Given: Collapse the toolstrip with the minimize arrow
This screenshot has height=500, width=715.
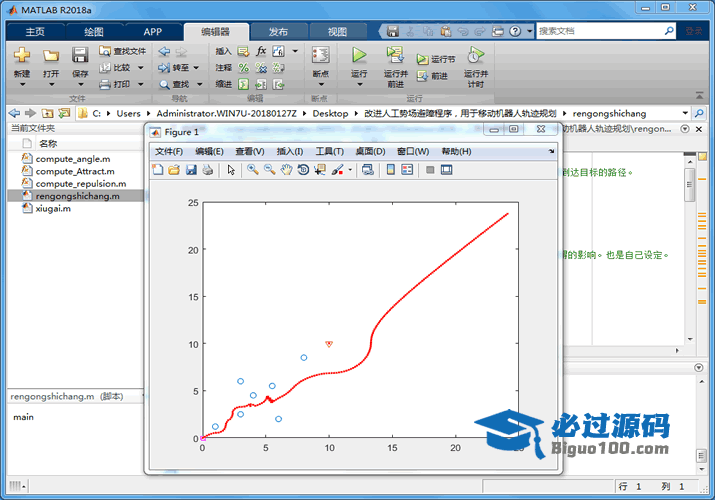Looking at the screenshot, I should pyautogui.click(x=699, y=95).
